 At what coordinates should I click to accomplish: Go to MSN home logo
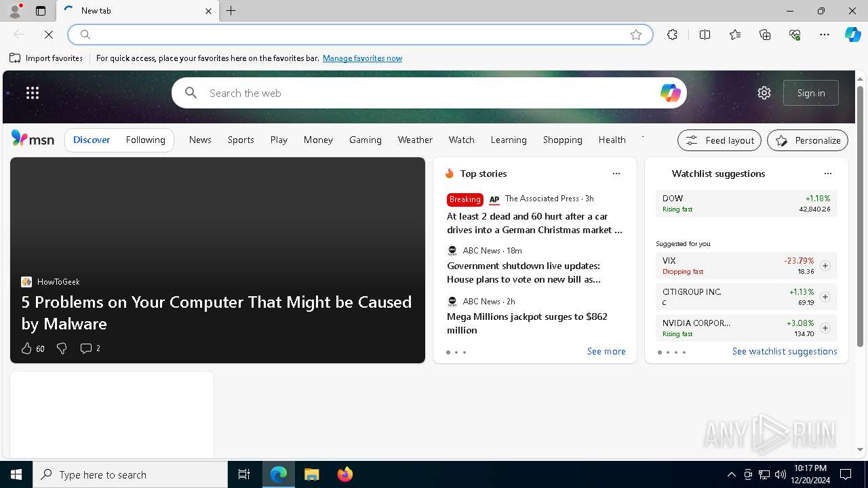click(x=33, y=139)
